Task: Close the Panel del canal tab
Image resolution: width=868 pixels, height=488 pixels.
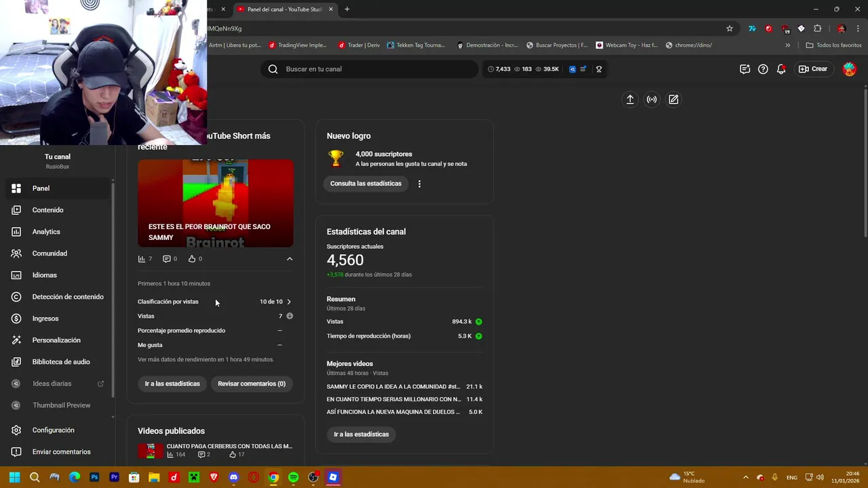Action: 331,9
